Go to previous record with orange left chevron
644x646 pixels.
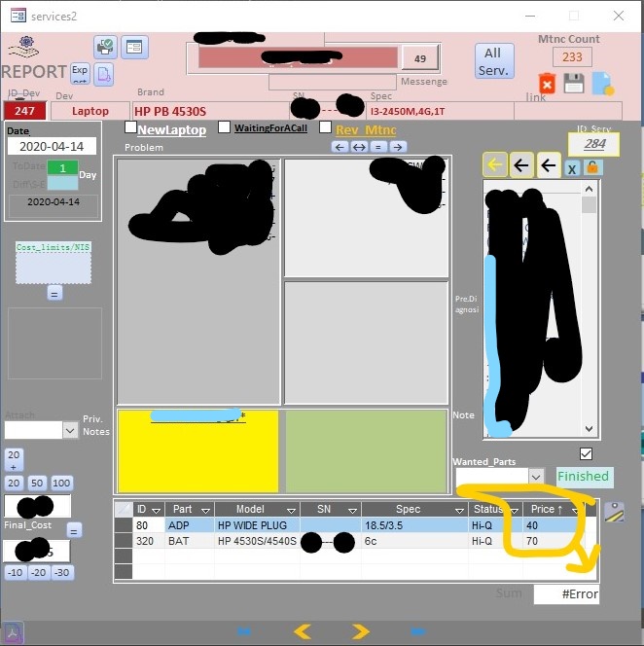tap(303, 631)
